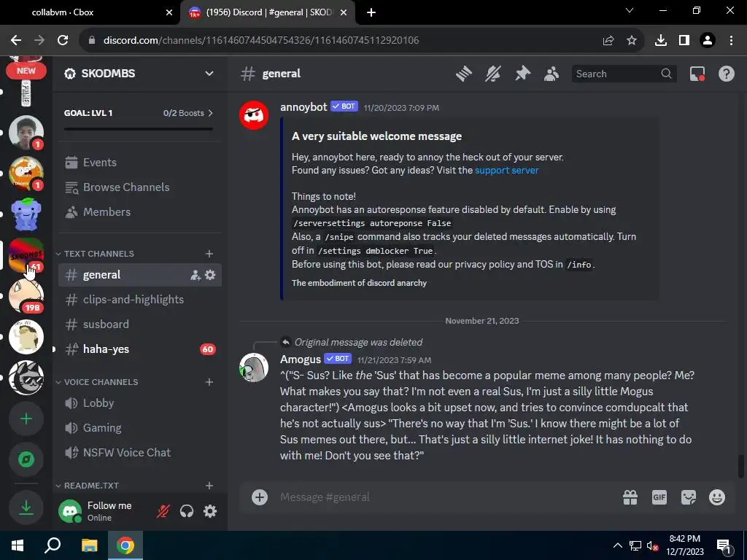Click the annoybot username
The image size is (747, 560).
tap(303, 107)
